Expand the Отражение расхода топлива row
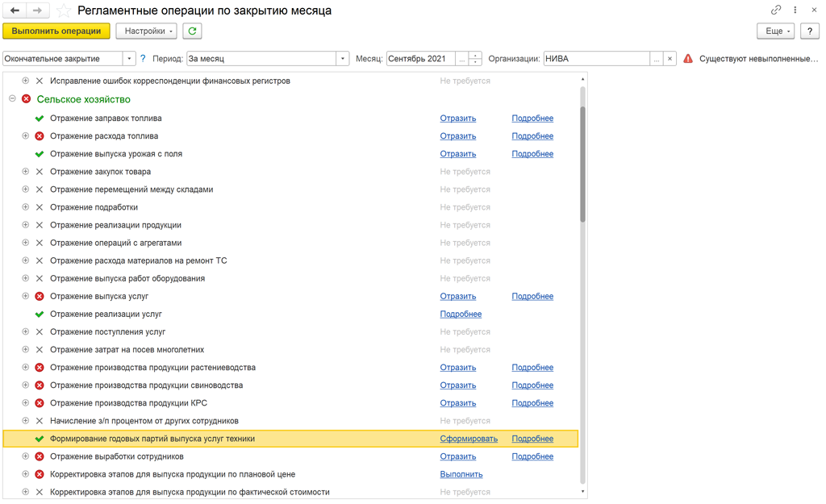Screen dimensions: 826x504 coord(26,136)
